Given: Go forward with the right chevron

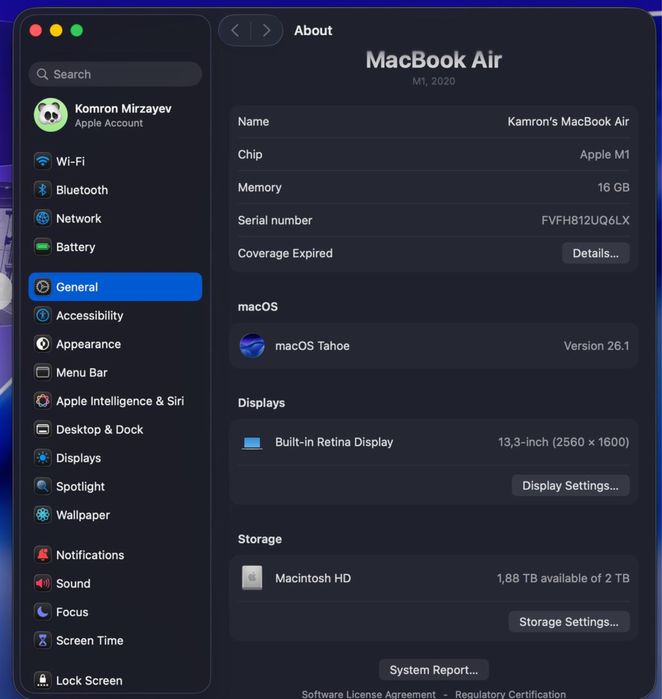Looking at the screenshot, I should pyautogui.click(x=266, y=30).
